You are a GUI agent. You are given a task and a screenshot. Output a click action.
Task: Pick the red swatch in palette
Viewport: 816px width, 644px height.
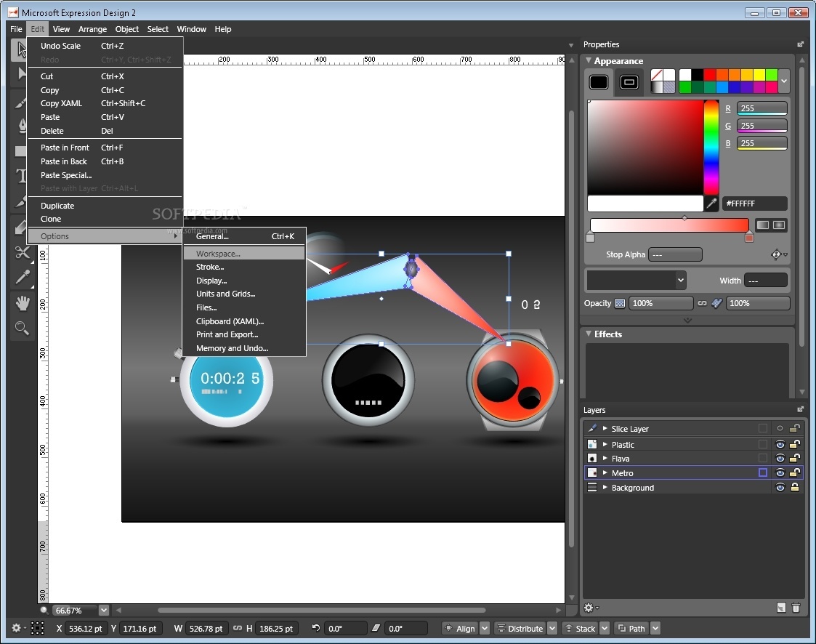tap(710, 75)
